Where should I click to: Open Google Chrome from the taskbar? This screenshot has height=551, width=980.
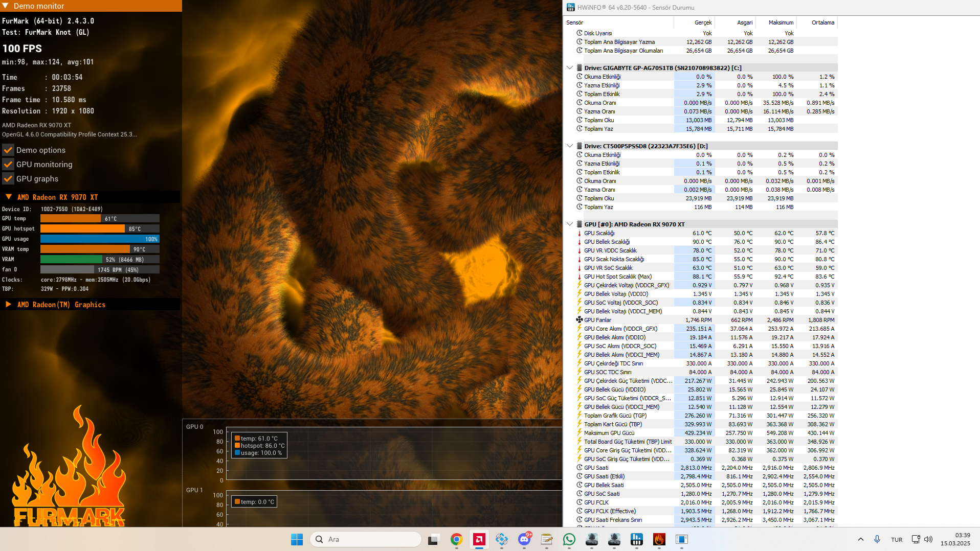click(456, 539)
